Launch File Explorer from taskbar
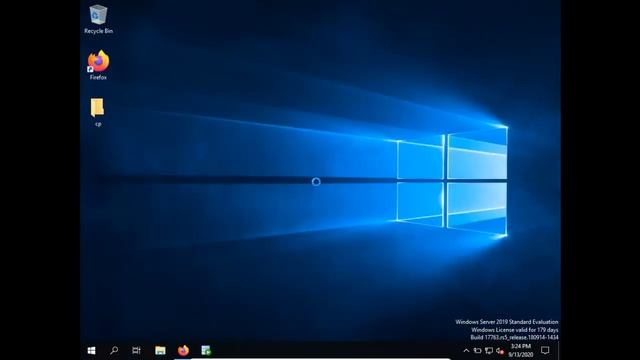The width and height of the screenshot is (640, 360). 160,351
